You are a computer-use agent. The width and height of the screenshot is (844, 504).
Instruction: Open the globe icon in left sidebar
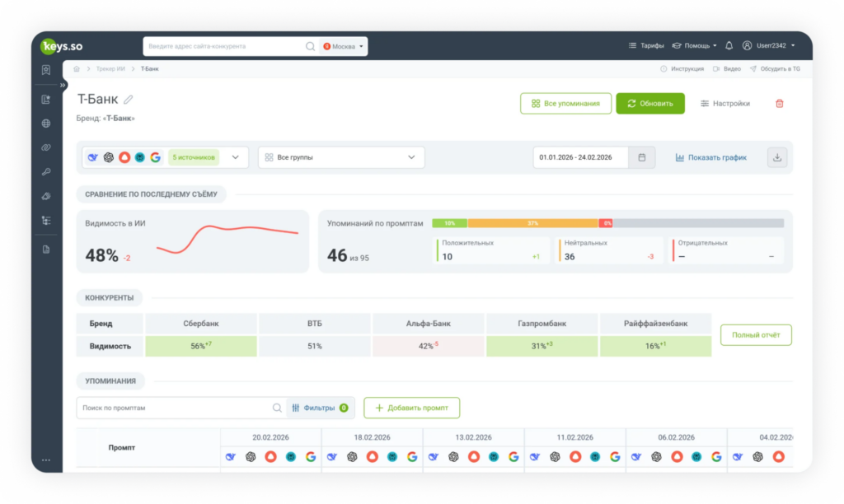coord(46,124)
